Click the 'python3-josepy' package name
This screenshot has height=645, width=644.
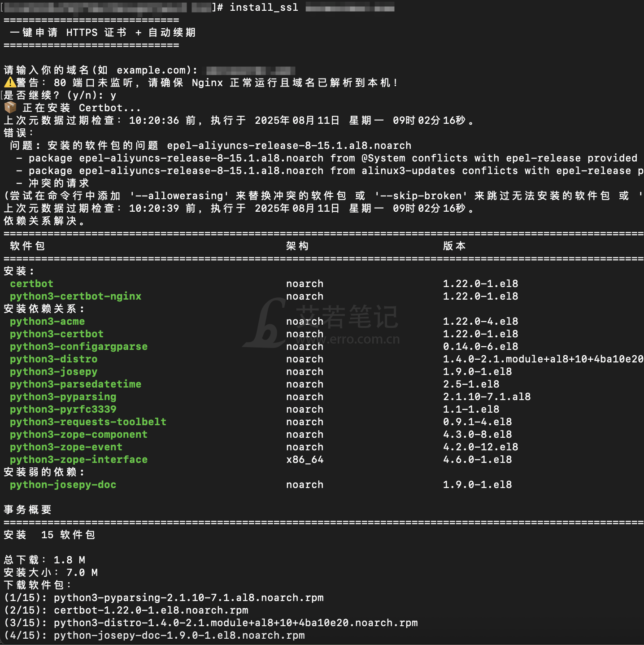(x=53, y=371)
